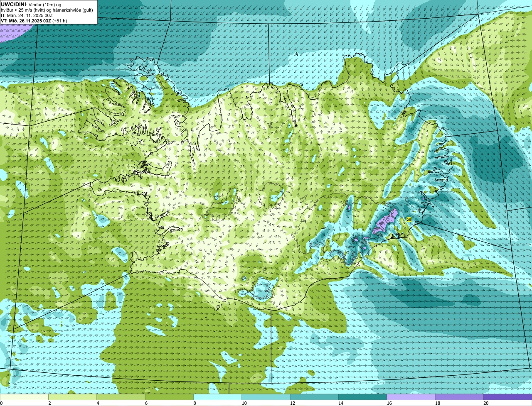Click the scale label '12'
This screenshot has width=532, height=406.
[292, 403]
